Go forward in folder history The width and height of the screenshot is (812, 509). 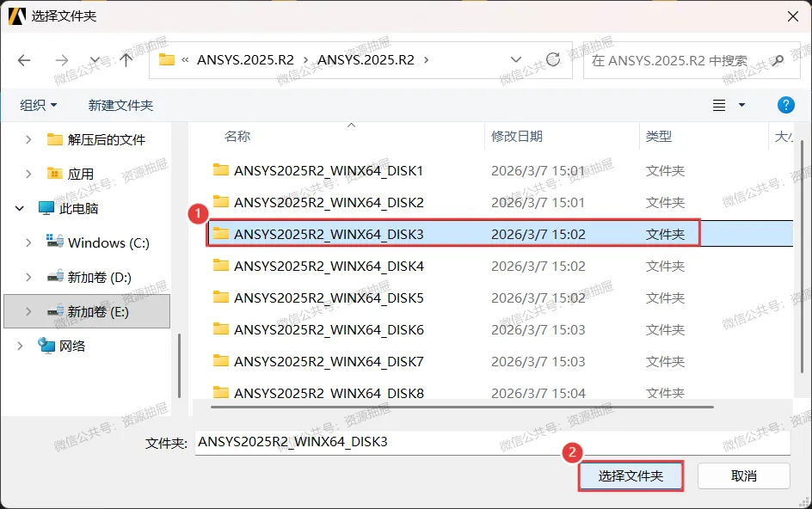(62, 60)
